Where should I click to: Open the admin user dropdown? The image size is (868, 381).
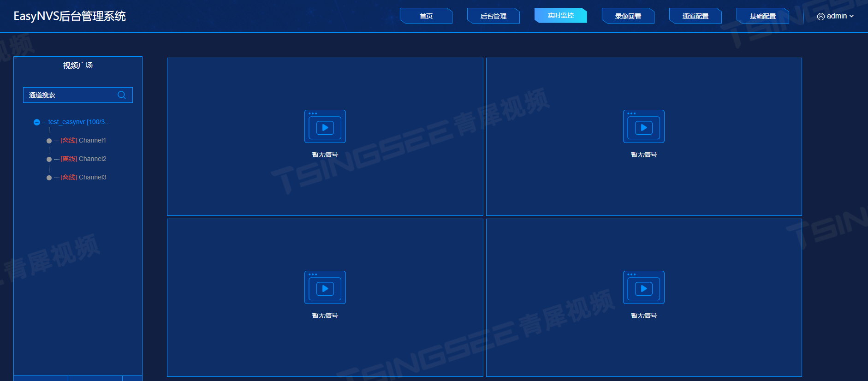click(x=835, y=16)
